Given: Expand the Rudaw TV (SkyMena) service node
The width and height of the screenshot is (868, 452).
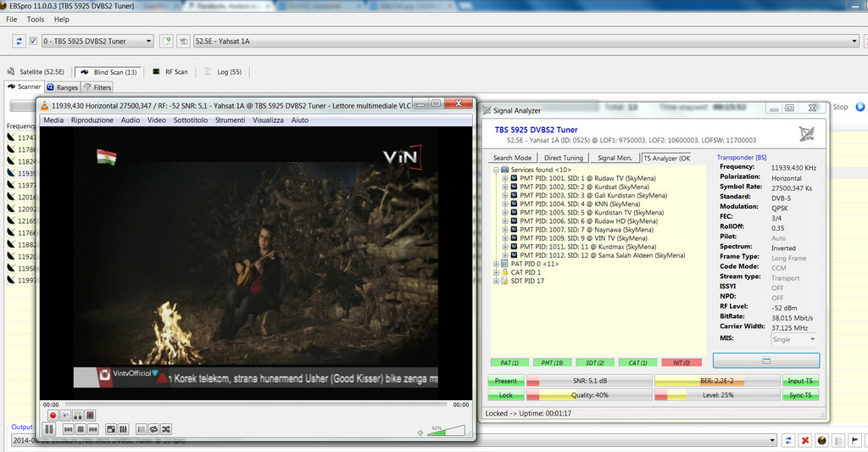Looking at the screenshot, I should [505, 178].
